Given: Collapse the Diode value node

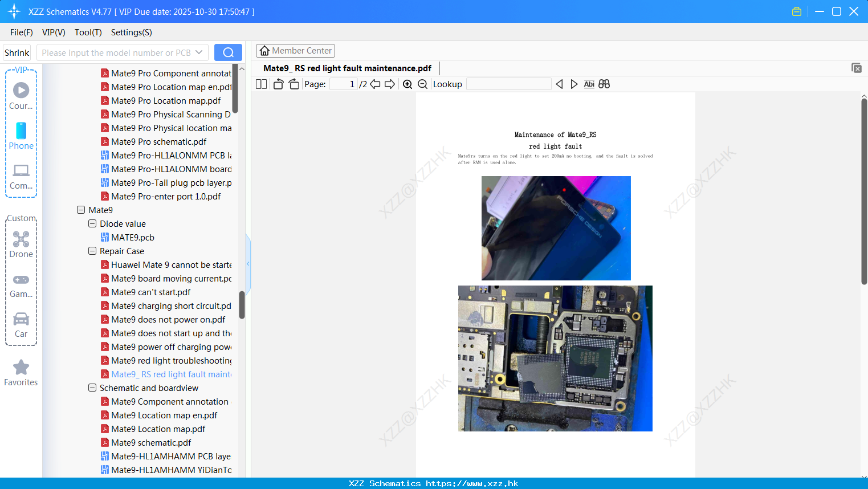Looking at the screenshot, I should [x=92, y=223].
